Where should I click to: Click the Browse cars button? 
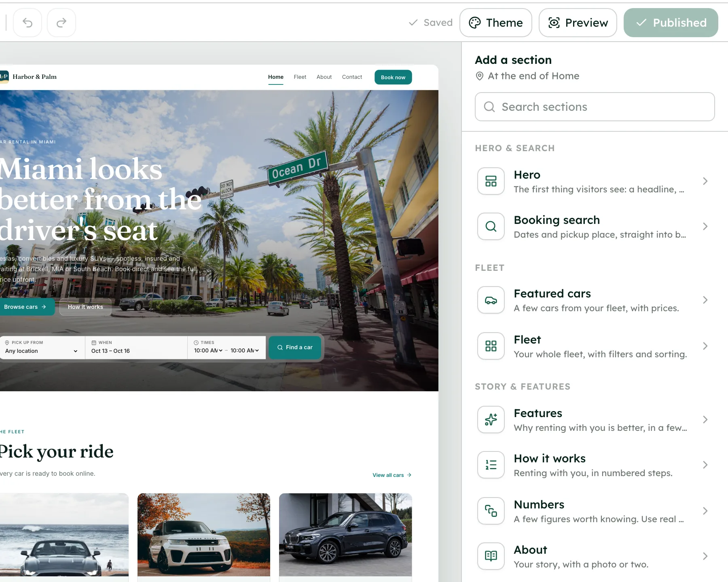pos(26,307)
